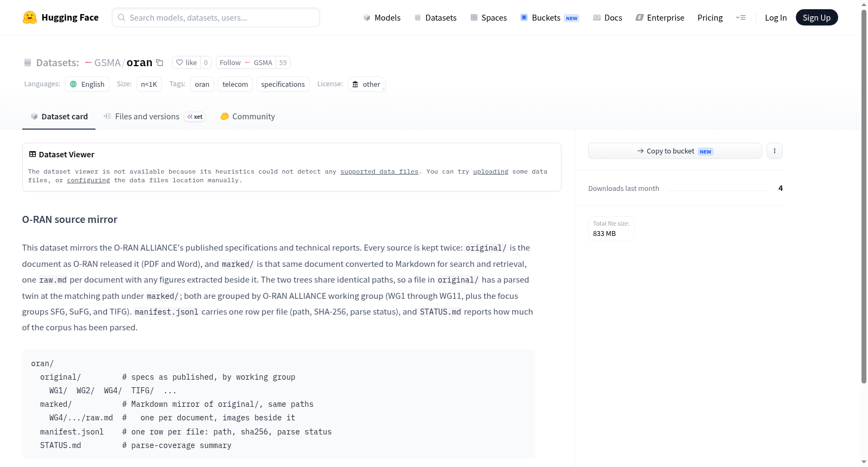Open the Community tab

[247, 116]
